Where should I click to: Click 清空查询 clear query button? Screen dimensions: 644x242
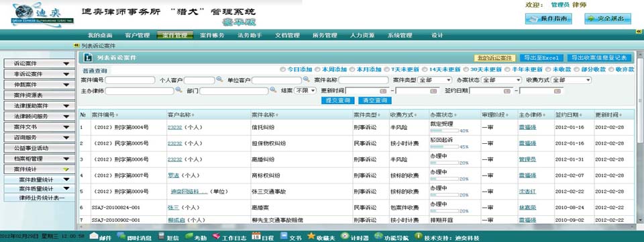coord(375,100)
